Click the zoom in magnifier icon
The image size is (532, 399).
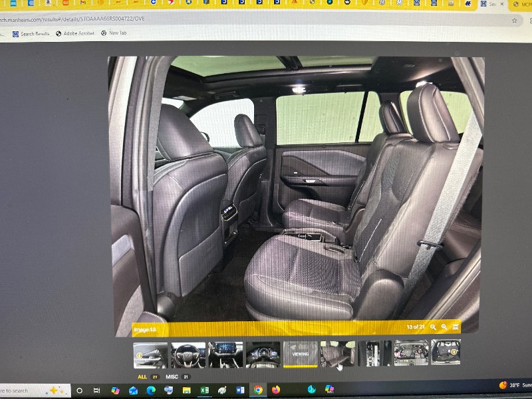(444, 327)
